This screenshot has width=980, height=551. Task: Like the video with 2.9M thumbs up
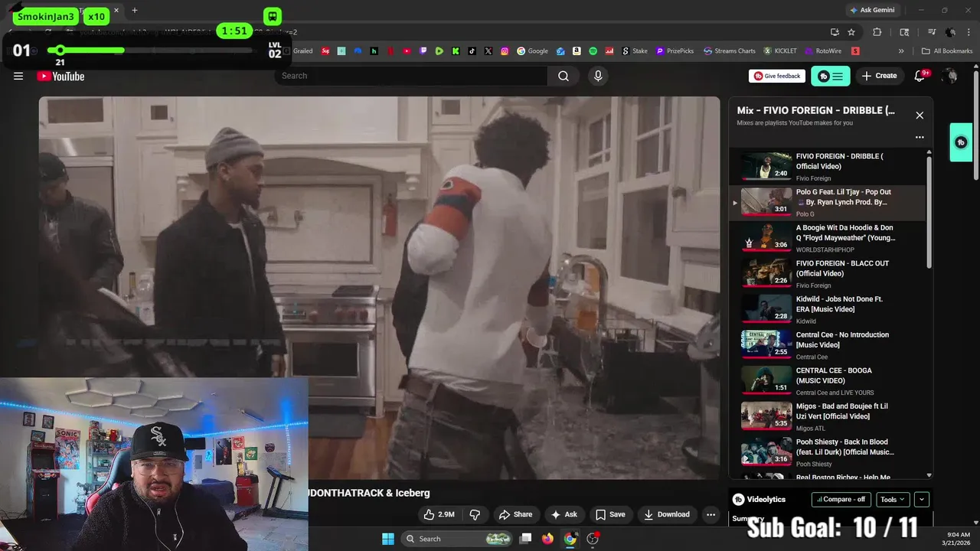click(x=439, y=514)
